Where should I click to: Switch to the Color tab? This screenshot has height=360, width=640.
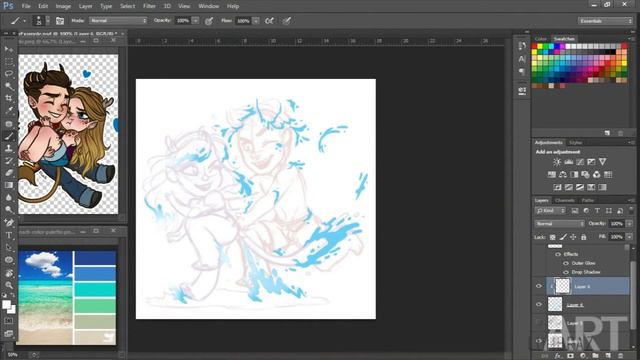[x=540, y=39]
